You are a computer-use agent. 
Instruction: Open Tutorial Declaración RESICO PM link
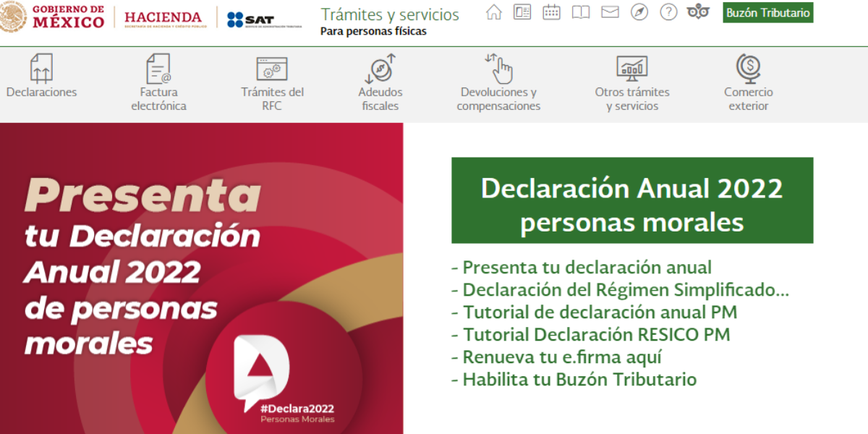click(x=590, y=335)
